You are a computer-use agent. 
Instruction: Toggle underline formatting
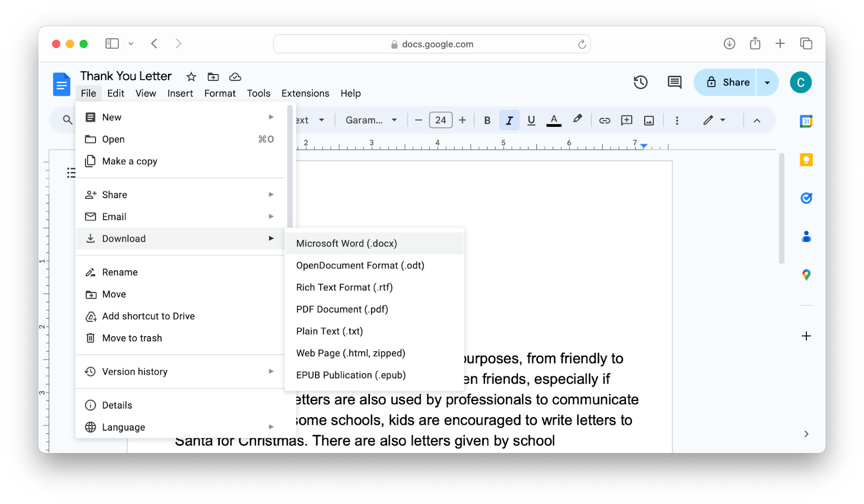click(531, 120)
